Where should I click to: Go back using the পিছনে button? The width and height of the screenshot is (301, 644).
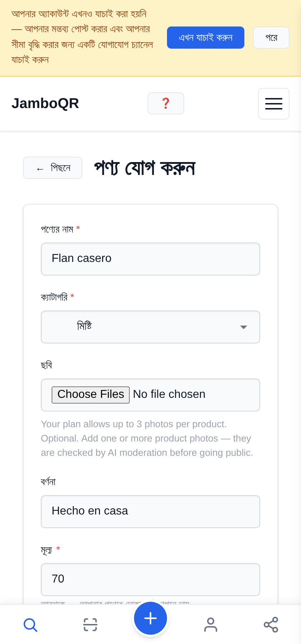pyautogui.click(x=53, y=168)
